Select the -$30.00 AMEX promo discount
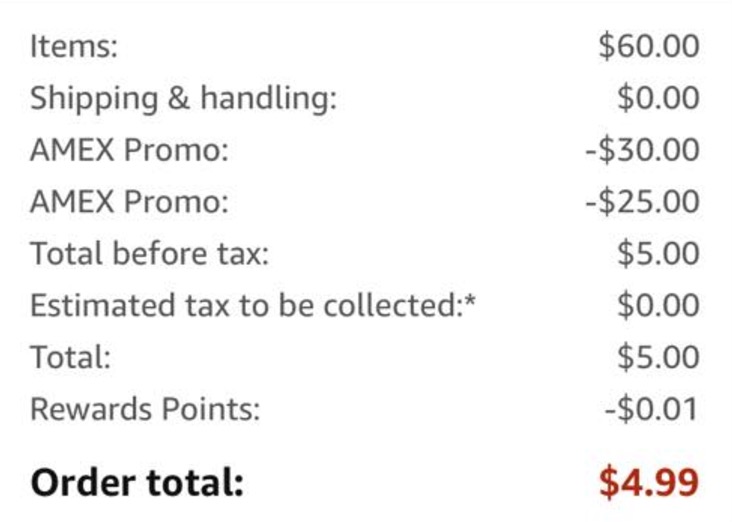The height and width of the screenshot is (522, 732). (642, 151)
